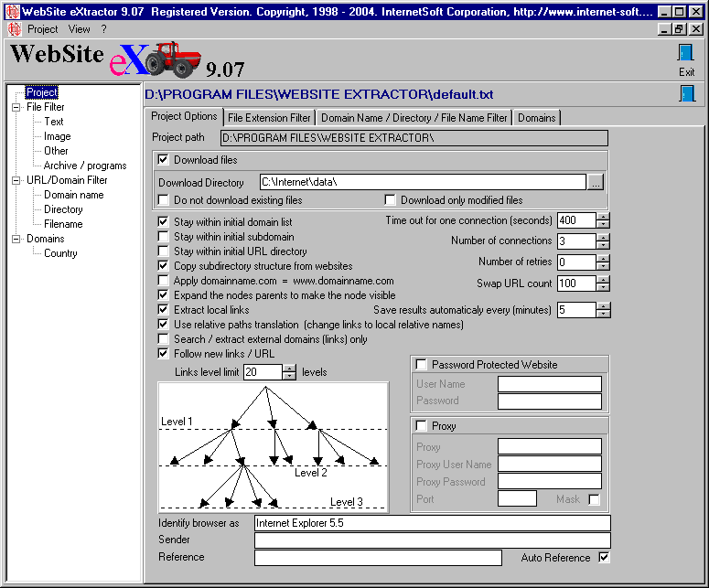
Task: Select Filename tree item
Action: (63, 224)
